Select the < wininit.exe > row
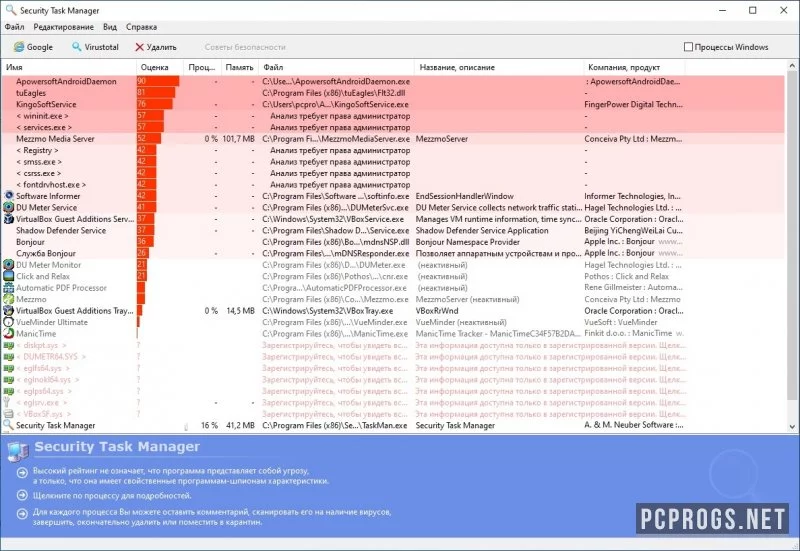The image size is (800, 551). 393,116
